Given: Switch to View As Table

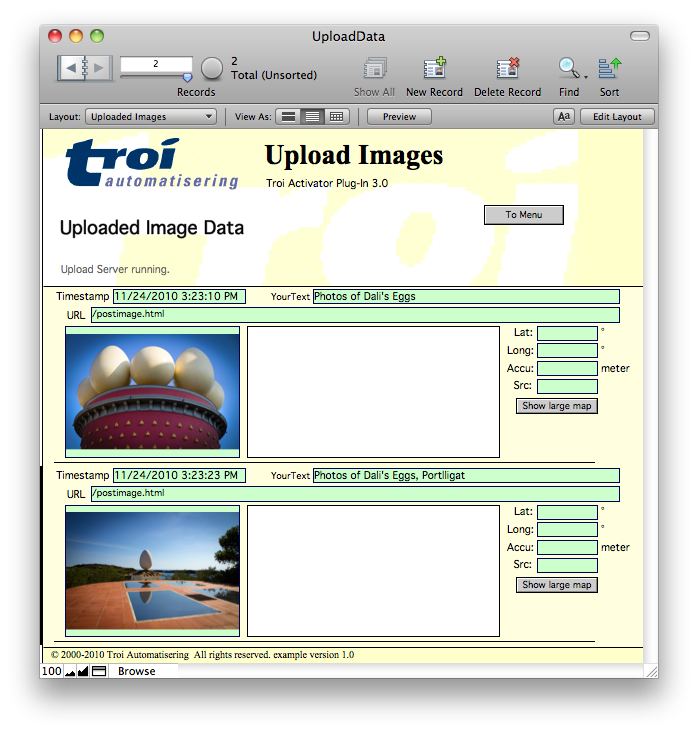Looking at the screenshot, I should coord(337,116).
